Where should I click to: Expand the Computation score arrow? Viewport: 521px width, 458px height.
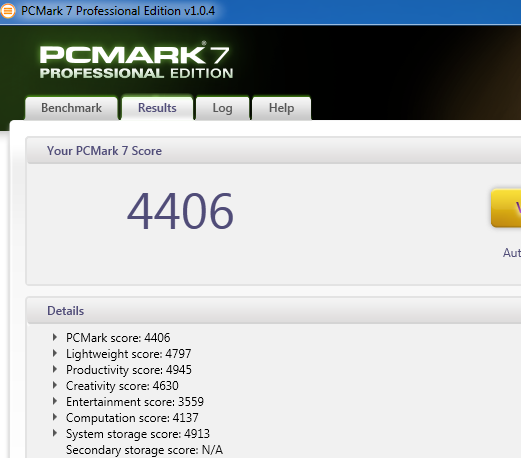[55, 417]
